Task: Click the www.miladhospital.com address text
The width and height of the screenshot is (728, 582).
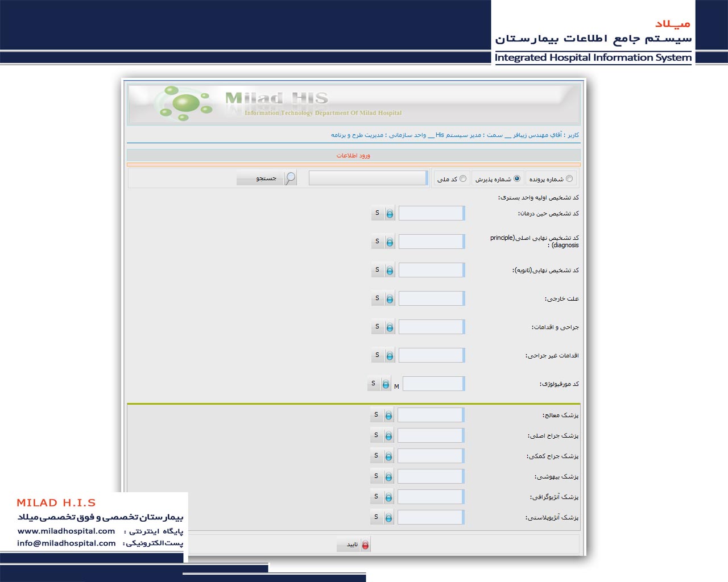Action: pyautogui.click(x=66, y=531)
